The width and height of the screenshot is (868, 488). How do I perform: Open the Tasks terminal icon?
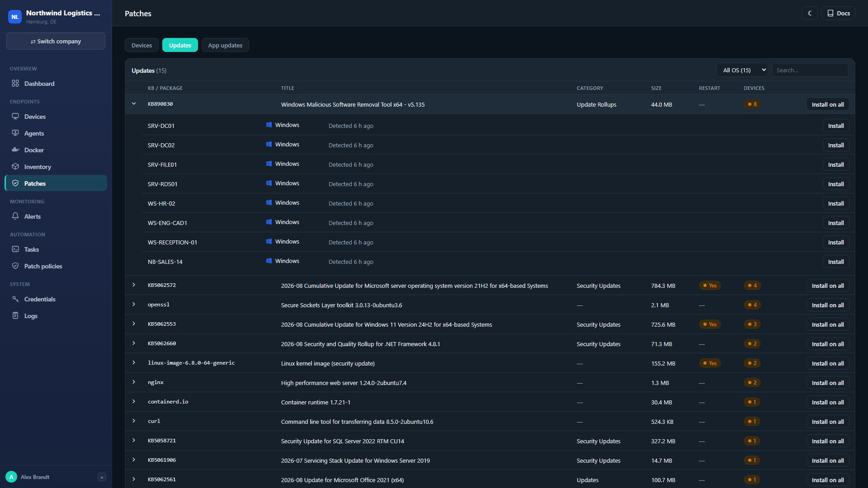click(15, 249)
